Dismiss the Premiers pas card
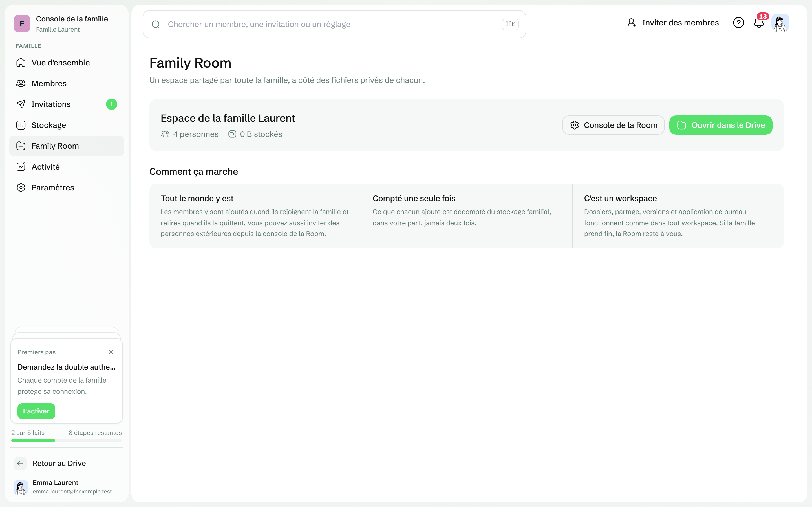Screen dimensions: 812x507 [111, 352]
